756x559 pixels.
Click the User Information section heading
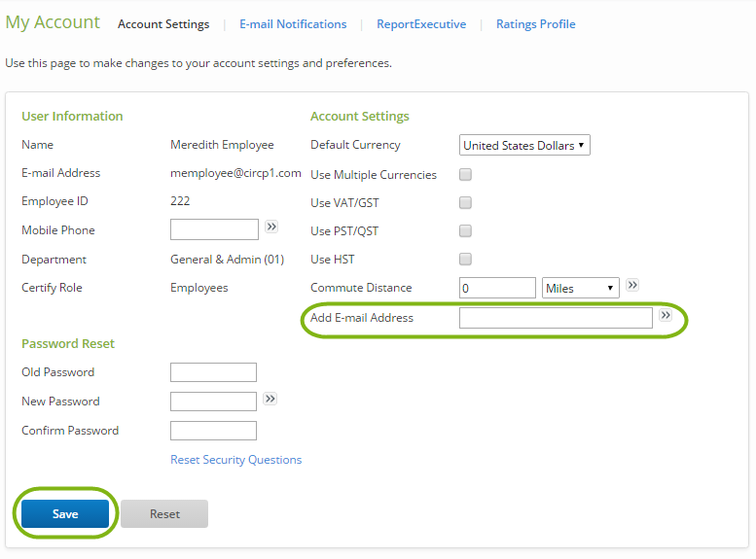[72, 116]
